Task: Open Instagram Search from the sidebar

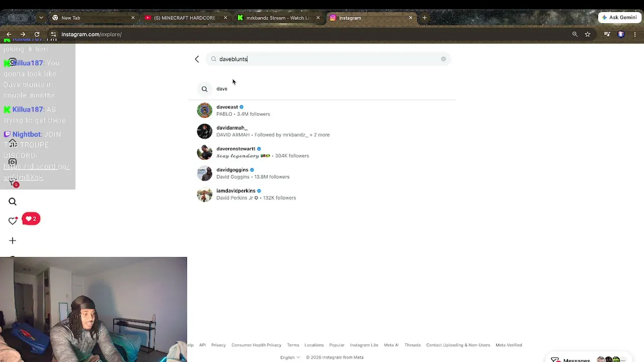Action: coord(13,202)
